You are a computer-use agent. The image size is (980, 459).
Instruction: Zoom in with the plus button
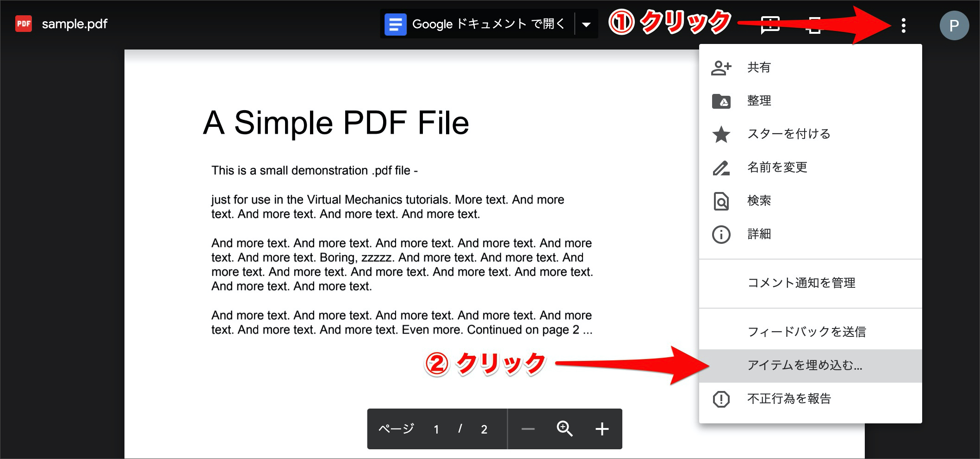[x=602, y=429]
